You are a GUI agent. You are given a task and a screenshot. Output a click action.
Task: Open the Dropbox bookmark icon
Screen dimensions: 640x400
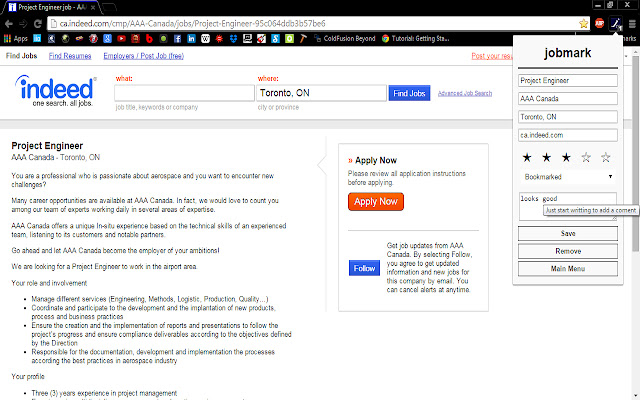pyautogui.click(x=233, y=39)
